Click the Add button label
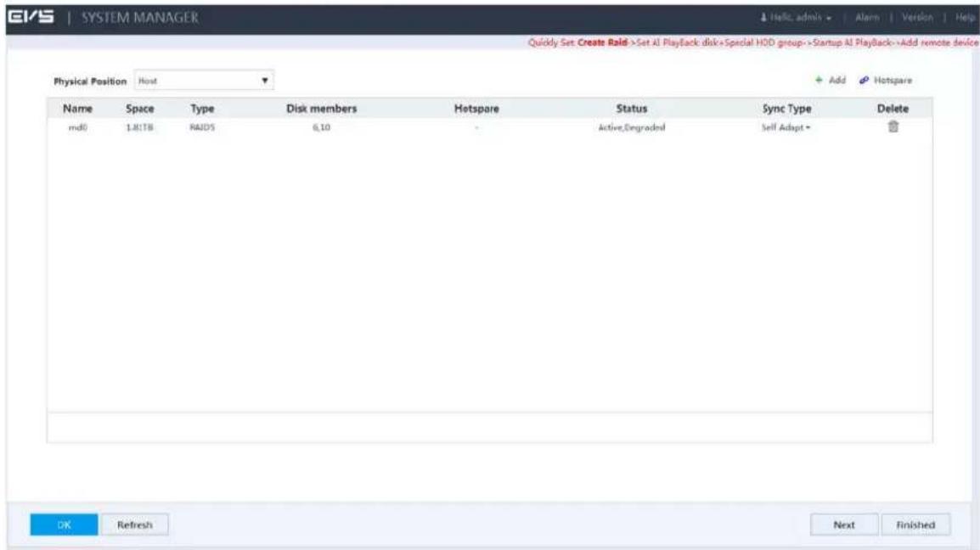The image size is (980, 550). pos(836,80)
